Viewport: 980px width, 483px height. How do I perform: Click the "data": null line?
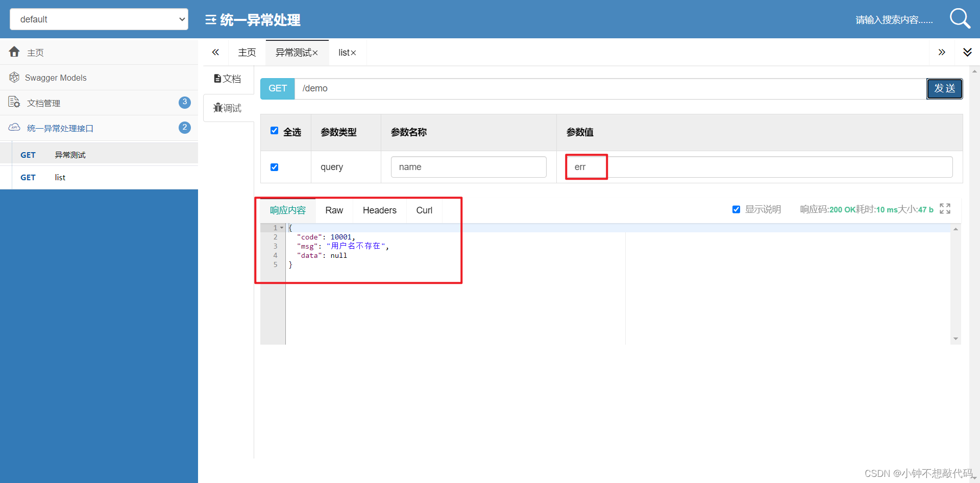point(322,255)
